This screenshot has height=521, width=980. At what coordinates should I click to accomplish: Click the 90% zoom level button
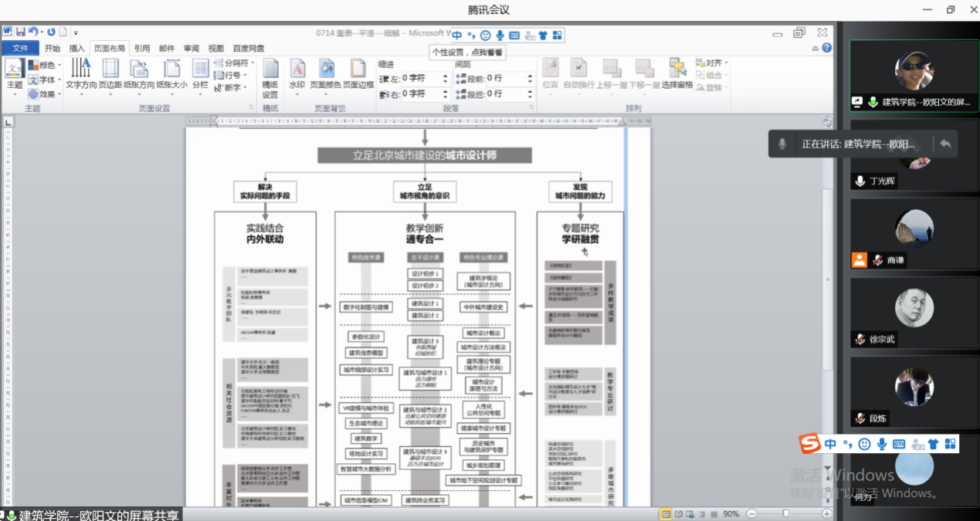(x=731, y=514)
